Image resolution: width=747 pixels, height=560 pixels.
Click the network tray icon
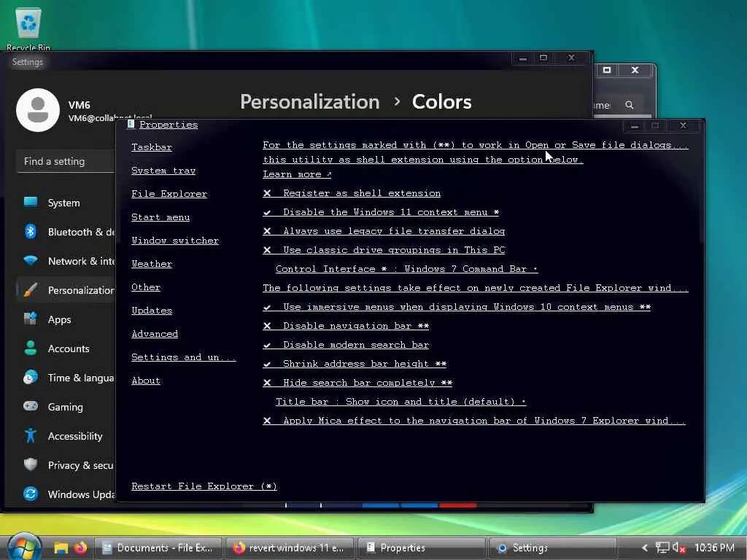tap(662, 548)
